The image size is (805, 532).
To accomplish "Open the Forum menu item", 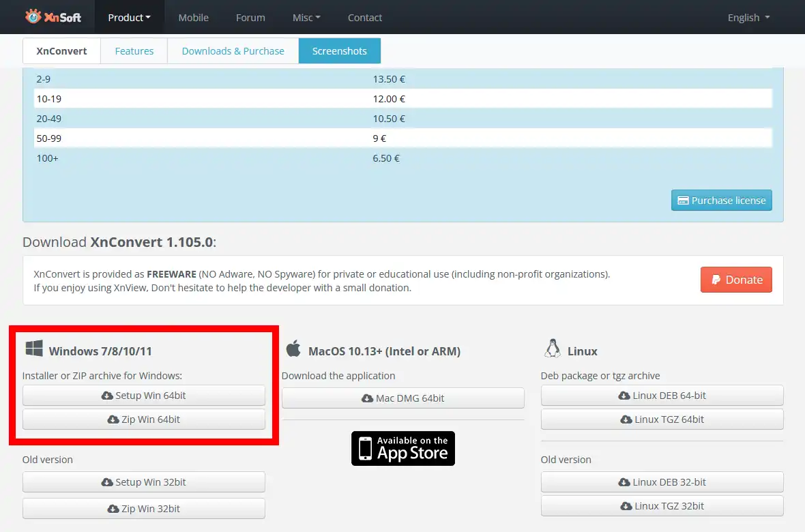I will 250,18.
